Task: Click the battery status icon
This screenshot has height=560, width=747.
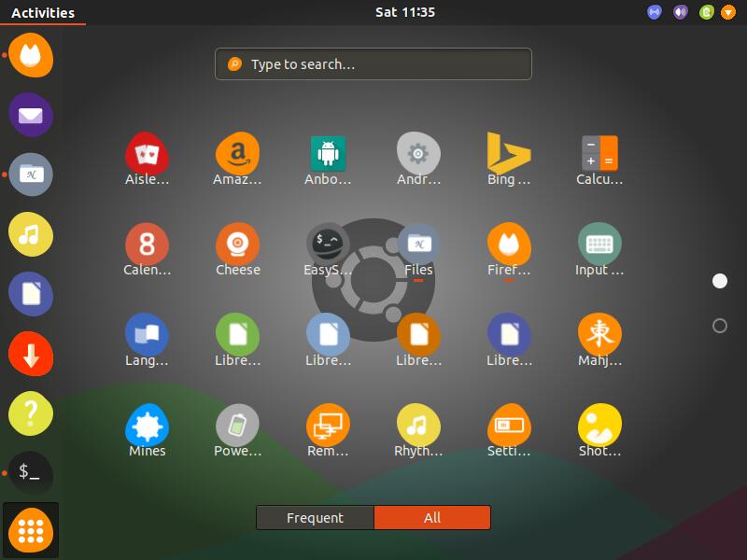Action: click(x=707, y=12)
